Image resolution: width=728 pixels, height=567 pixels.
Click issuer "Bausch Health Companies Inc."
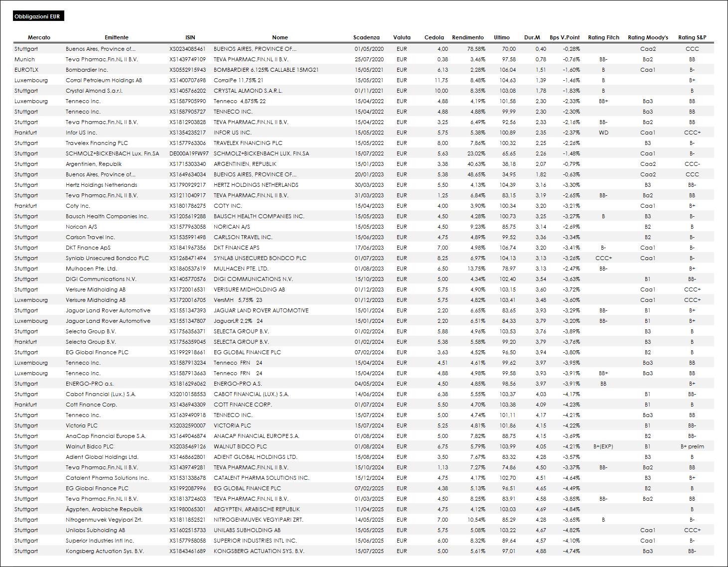coord(107,216)
